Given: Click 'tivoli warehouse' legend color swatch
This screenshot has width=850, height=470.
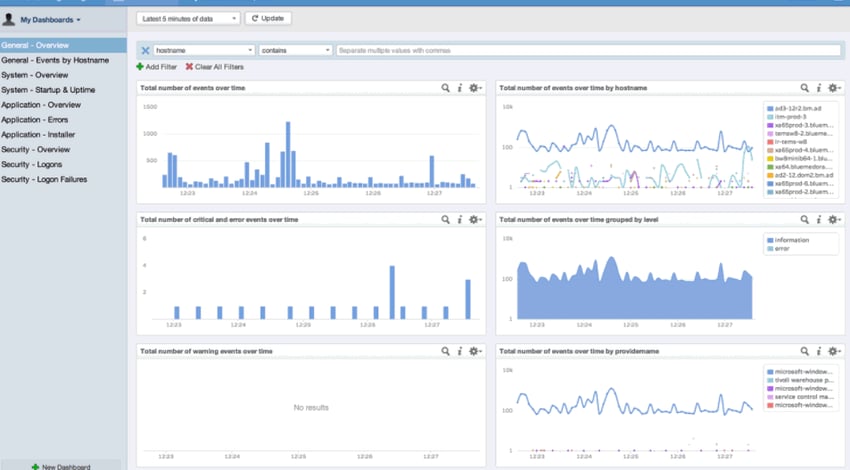Looking at the screenshot, I should click(769, 380).
